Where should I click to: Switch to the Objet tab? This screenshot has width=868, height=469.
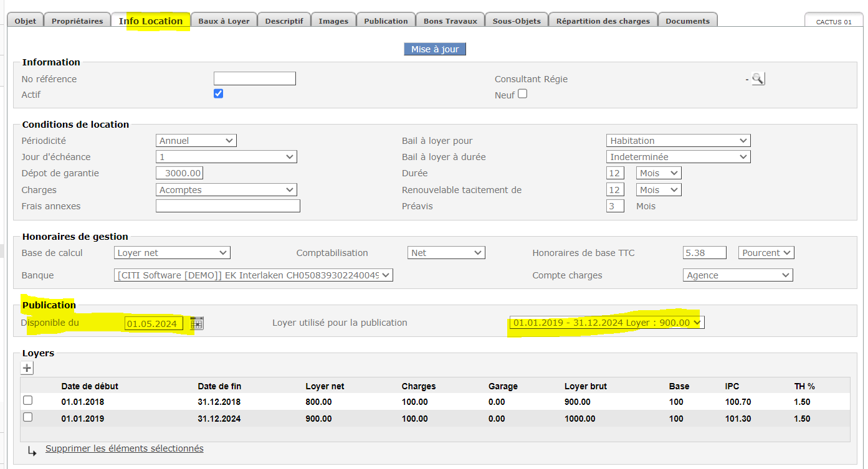[x=26, y=21]
